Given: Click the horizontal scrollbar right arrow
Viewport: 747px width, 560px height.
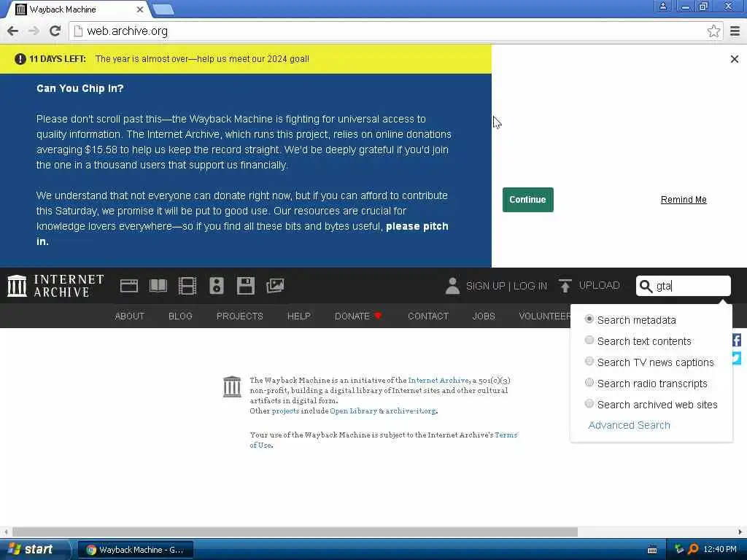Looking at the screenshot, I should click(740, 532).
